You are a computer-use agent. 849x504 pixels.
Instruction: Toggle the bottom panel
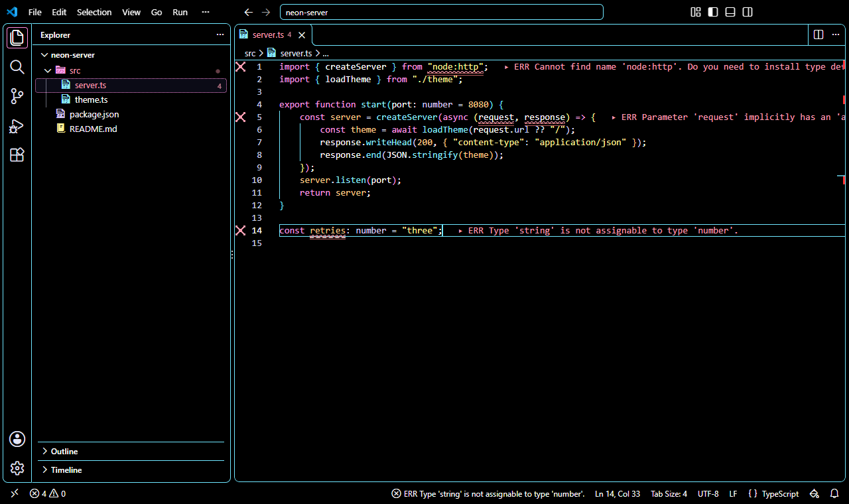730,12
